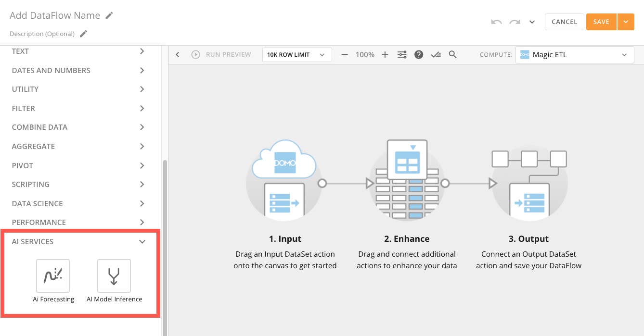
Task: Click the CANCEL button
Action: coord(564,22)
